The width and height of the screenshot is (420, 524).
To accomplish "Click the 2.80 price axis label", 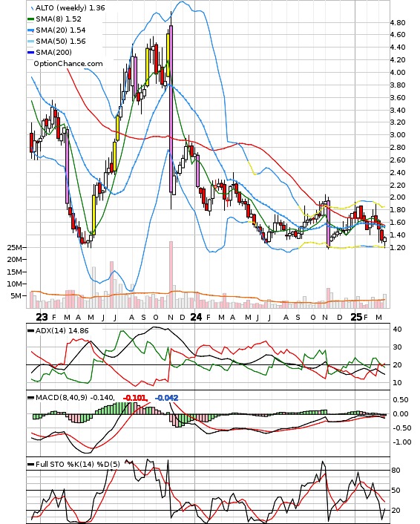I will (398, 148).
